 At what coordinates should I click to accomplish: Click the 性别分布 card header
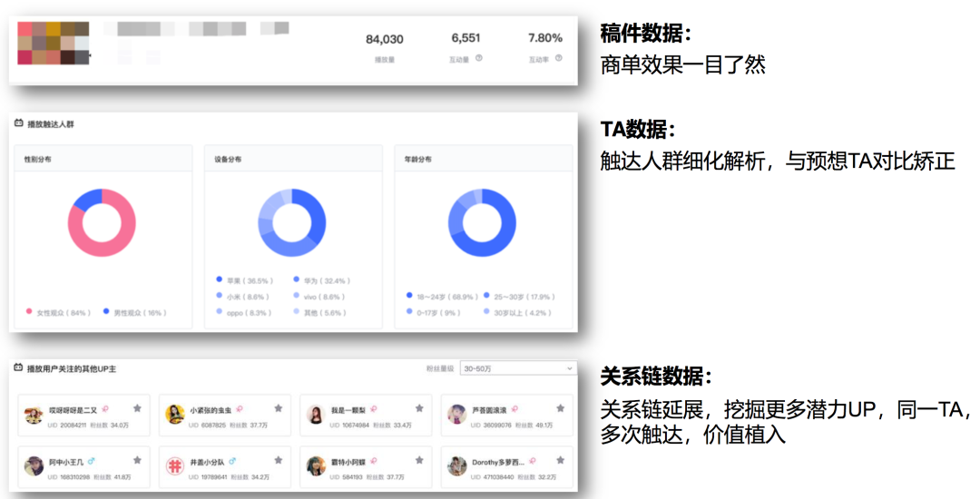tap(103, 159)
